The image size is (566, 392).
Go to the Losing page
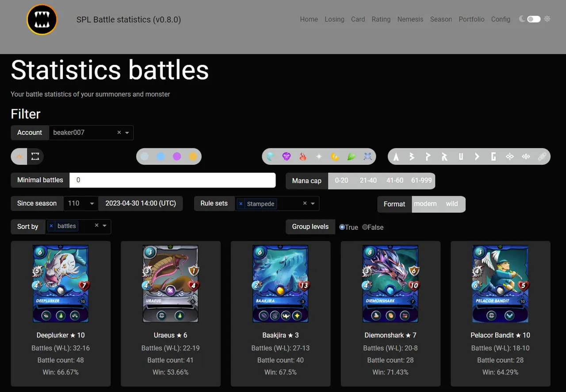tap(334, 19)
